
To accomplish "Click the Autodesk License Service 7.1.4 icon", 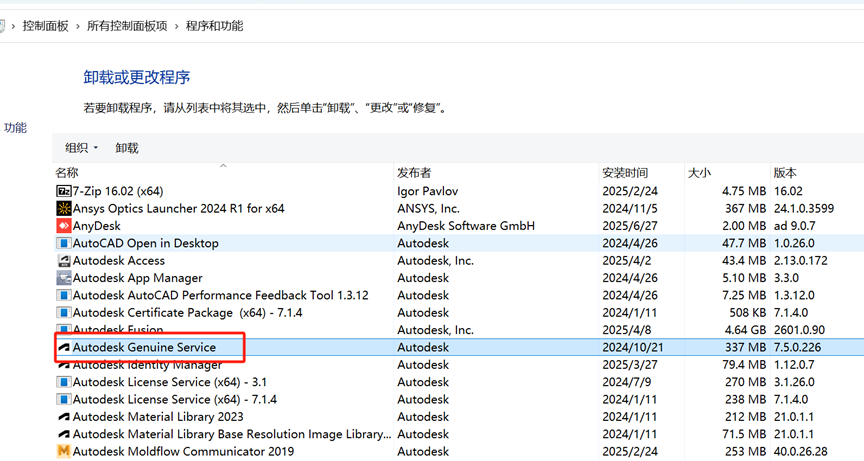I will tap(64, 399).
